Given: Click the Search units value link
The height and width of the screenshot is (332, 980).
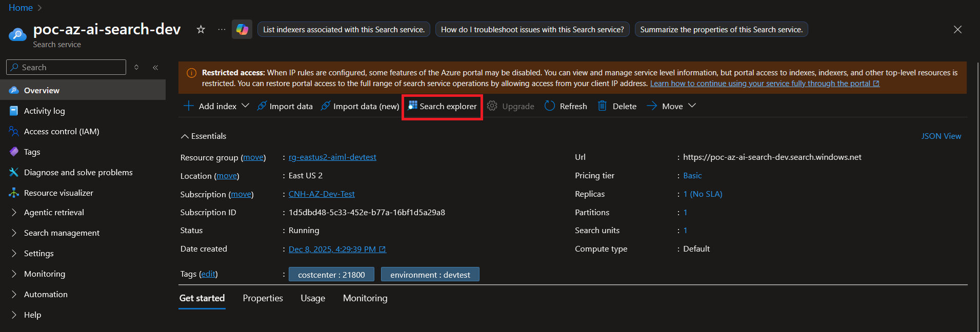Looking at the screenshot, I should pyautogui.click(x=685, y=231).
